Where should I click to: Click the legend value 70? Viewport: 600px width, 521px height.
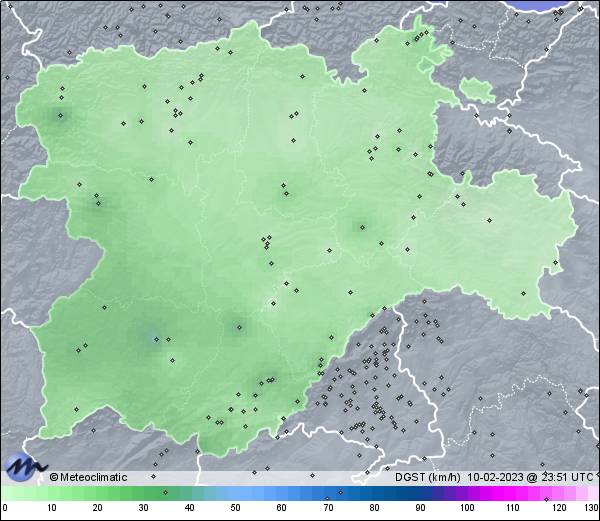pyautogui.click(x=328, y=508)
